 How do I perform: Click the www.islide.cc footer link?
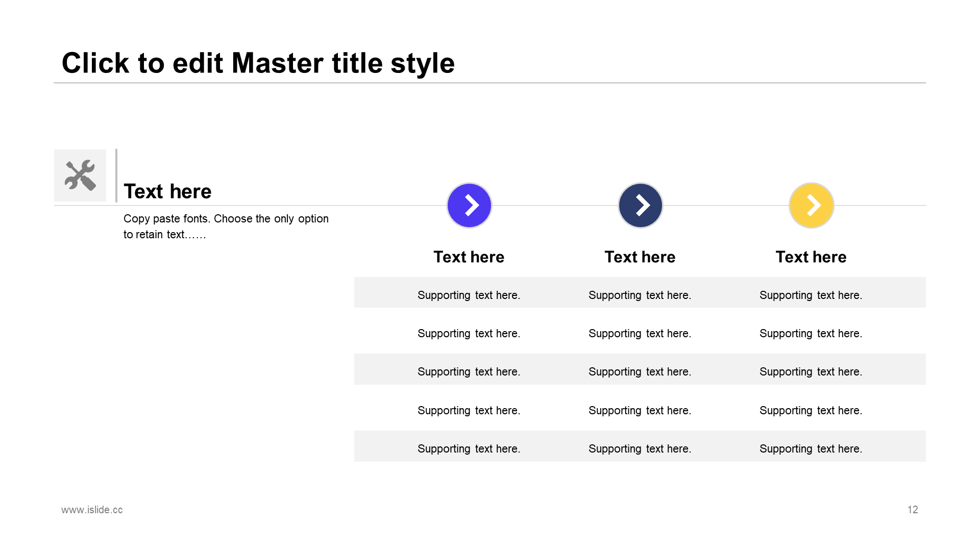pyautogui.click(x=92, y=510)
